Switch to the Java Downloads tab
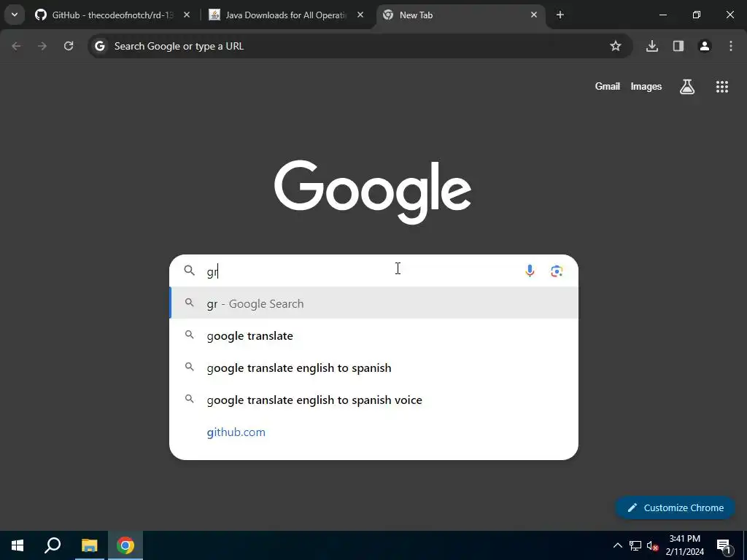The image size is (747, 560). (286, 15)
